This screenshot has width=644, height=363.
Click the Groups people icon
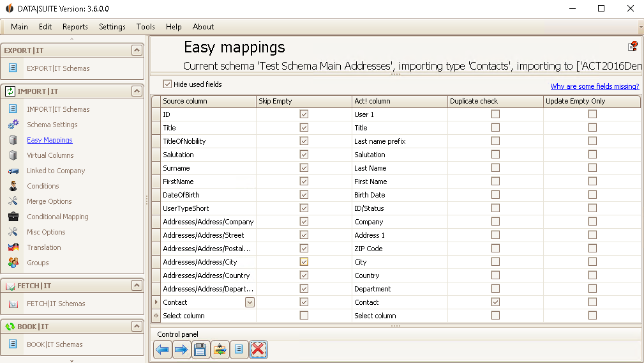click(x=13, y=262)
